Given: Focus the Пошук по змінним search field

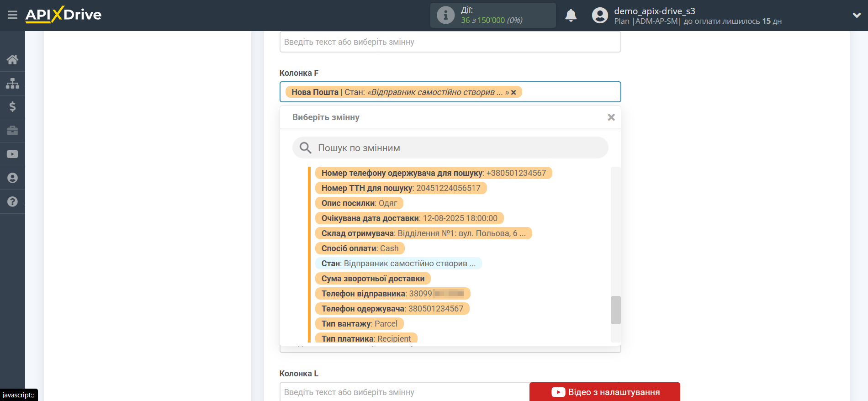Looking at the screenshot, I should pos(450,148).
